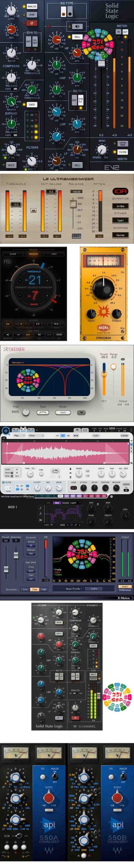Viewport: 134px width, 868px height.
Task: Click the sampler S.MONO button
Action: click(x=124, y=436)
